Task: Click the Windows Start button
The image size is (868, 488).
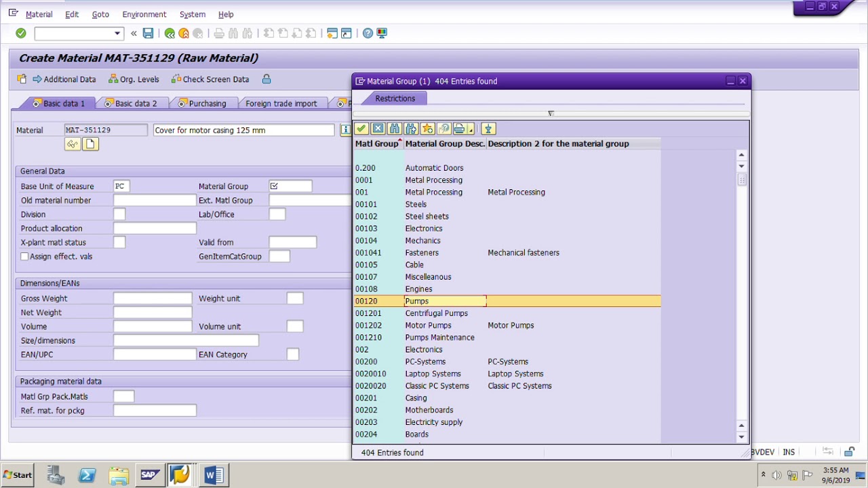Action: (18, 475)
